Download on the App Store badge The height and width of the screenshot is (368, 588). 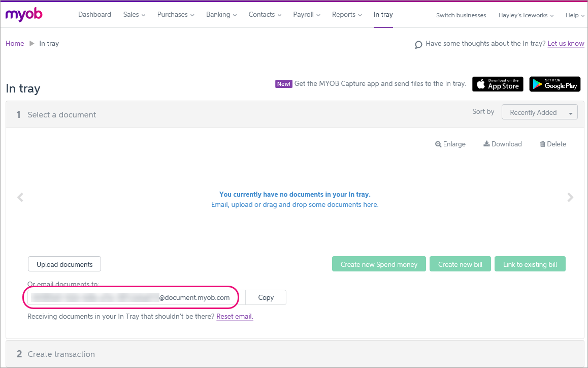498,84
